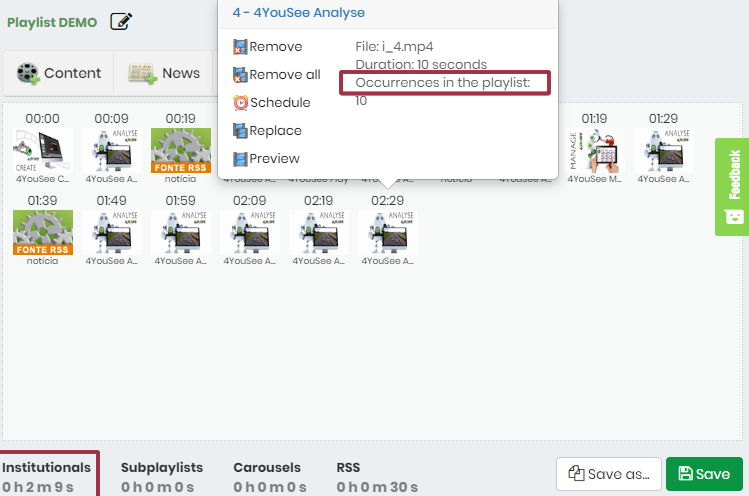Click the Occurrences in the playlist text
This screenshot has height=496, width=749.
(x=443, y=83)
